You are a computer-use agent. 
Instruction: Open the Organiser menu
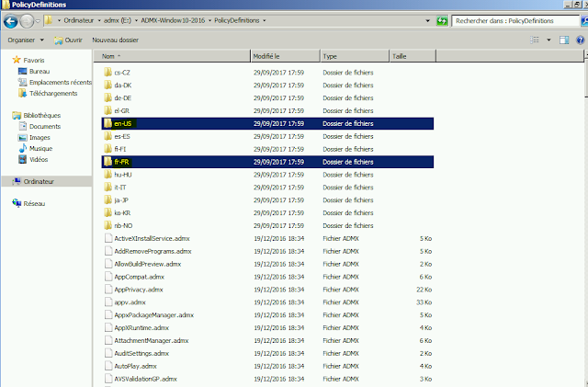pos(26,40)
